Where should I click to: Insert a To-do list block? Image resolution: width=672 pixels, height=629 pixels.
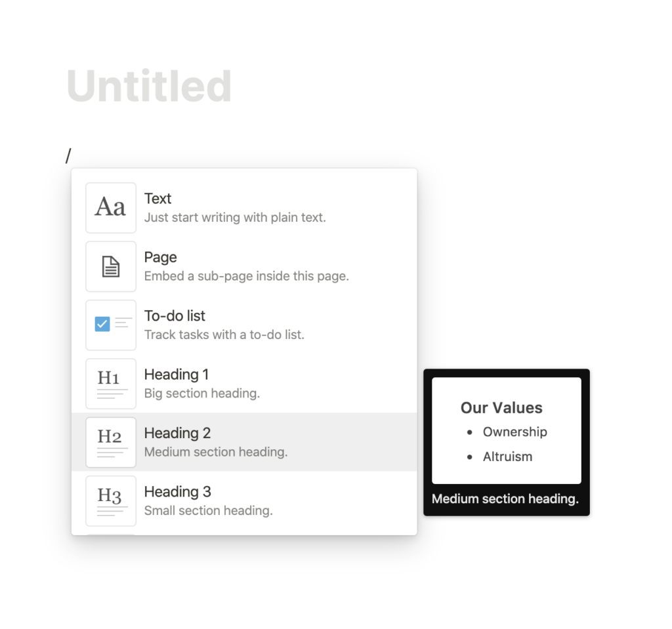click(x=244, y=325)
